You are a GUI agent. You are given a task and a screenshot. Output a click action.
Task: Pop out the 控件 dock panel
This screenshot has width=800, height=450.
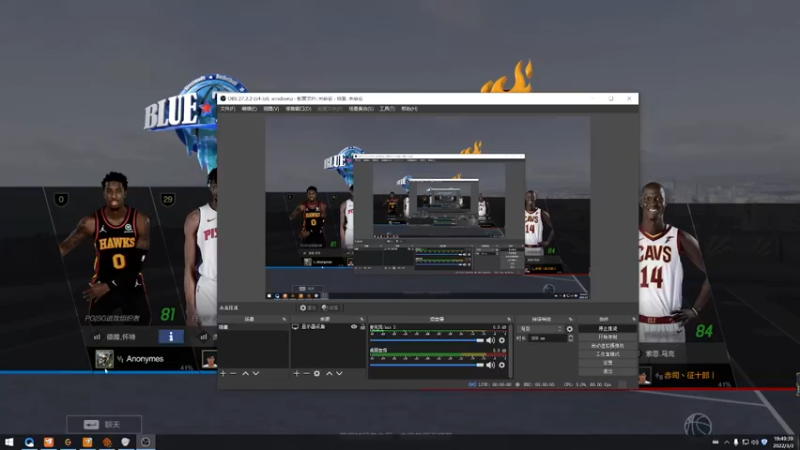(x=634, y=319)
